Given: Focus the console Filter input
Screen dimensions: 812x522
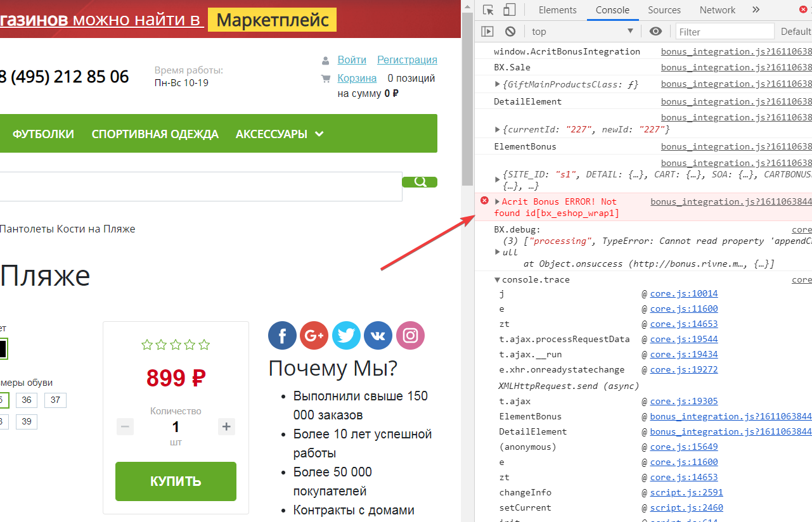Looking at the screenshot, I should tap(725, 31).
